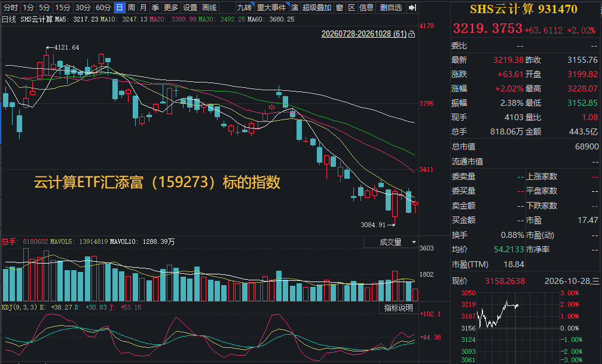Select the 60分 period tab

click(103, 8)
